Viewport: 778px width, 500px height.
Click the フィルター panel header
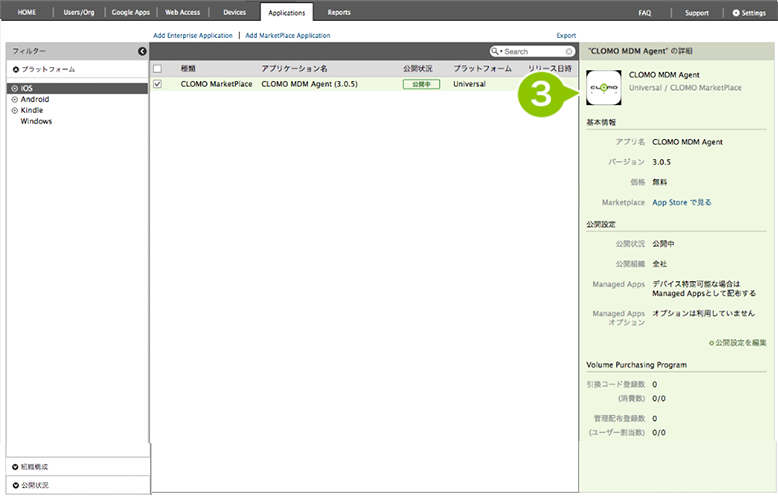[x=77, y=51]
